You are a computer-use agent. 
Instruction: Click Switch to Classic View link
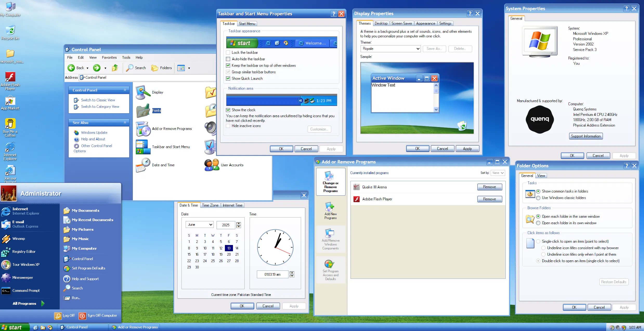98,100
